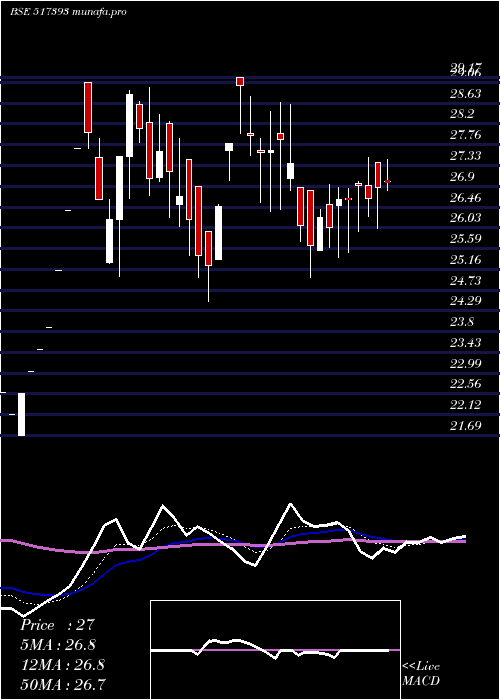Image resolution: width=500 pixels, height=700 pixels.
Task: Click the 26.03 price axis label
Action: click(x=465, y=218)
